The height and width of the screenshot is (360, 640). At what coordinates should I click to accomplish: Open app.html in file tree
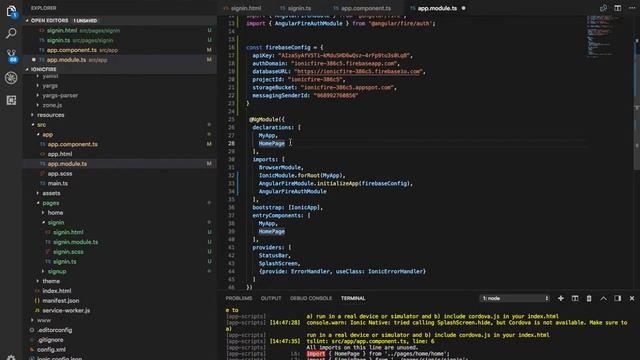click(x=120, y=154)
